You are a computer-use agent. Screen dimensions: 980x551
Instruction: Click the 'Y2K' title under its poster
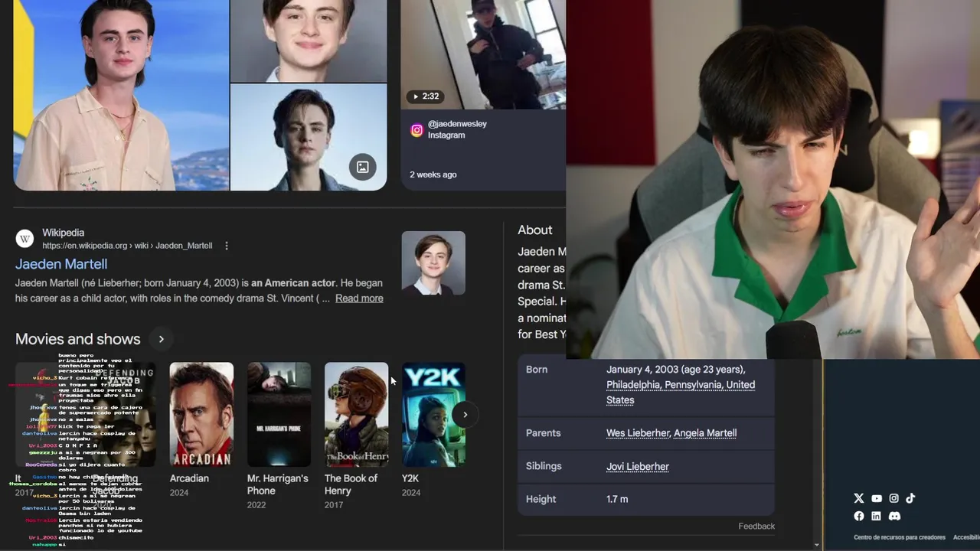[x=410, y=478]
